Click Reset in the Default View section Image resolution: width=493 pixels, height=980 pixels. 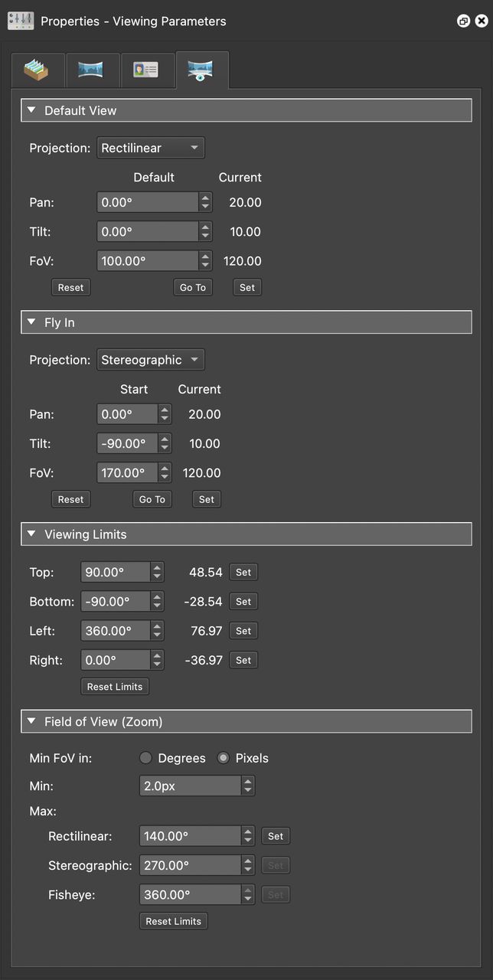[x=70, y=286]
